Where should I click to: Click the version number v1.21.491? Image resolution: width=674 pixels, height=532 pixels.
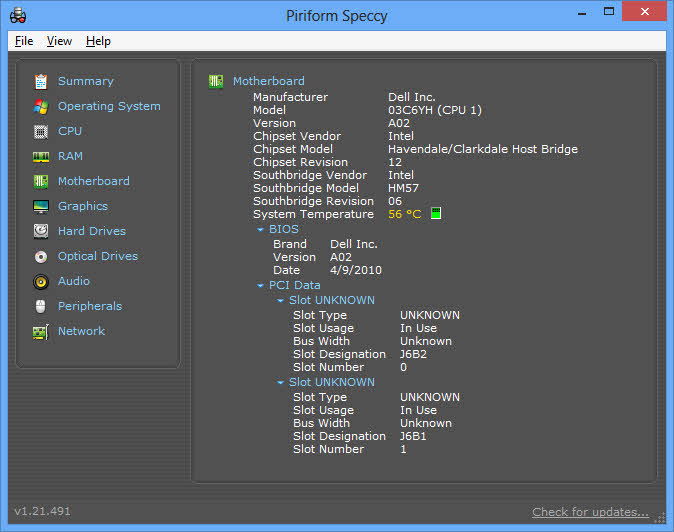42,511
